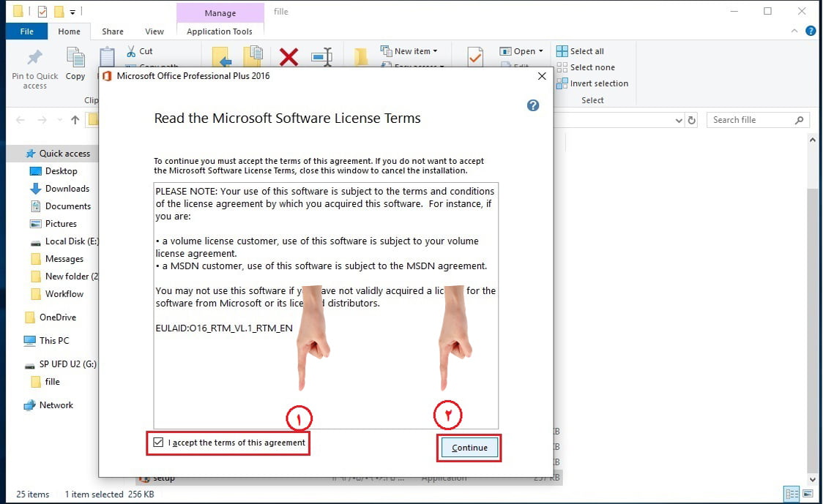Open the View ribbon tab
Image resolution: width=823 pixels, height=504 pixels.
[154, 31]
